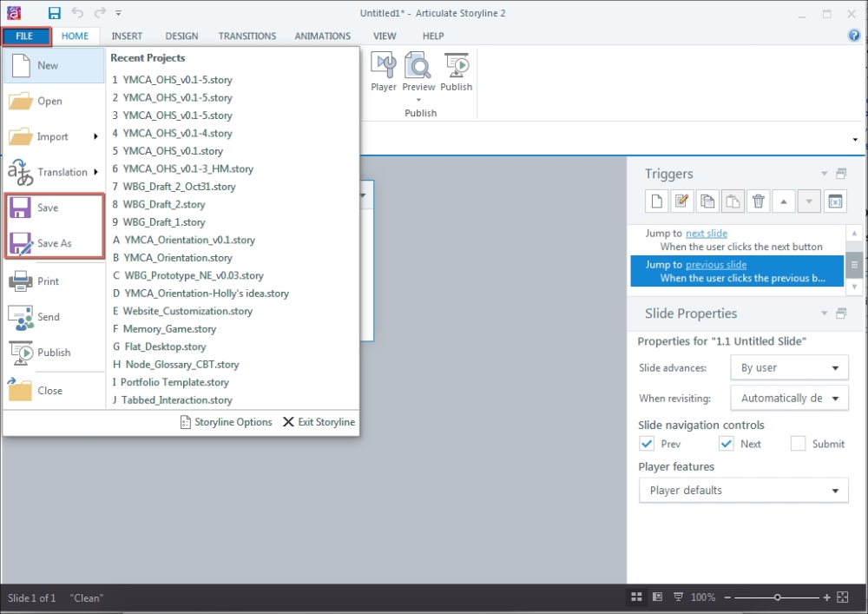Create a new trigger in Triggers panel
The image size is (868, 614).
coord(656,201)
